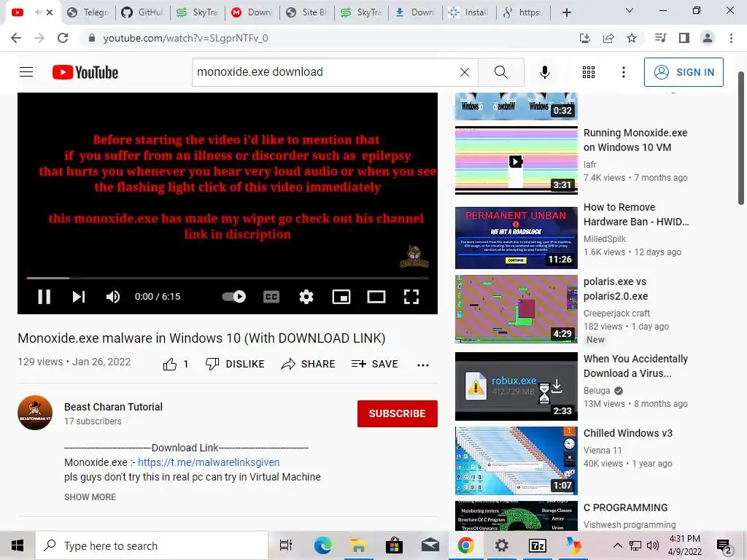747x560 pixels.
Task: Open polaris.exe vs polaris2.0.exe thumbnail
Action: (x=516, y=309)
